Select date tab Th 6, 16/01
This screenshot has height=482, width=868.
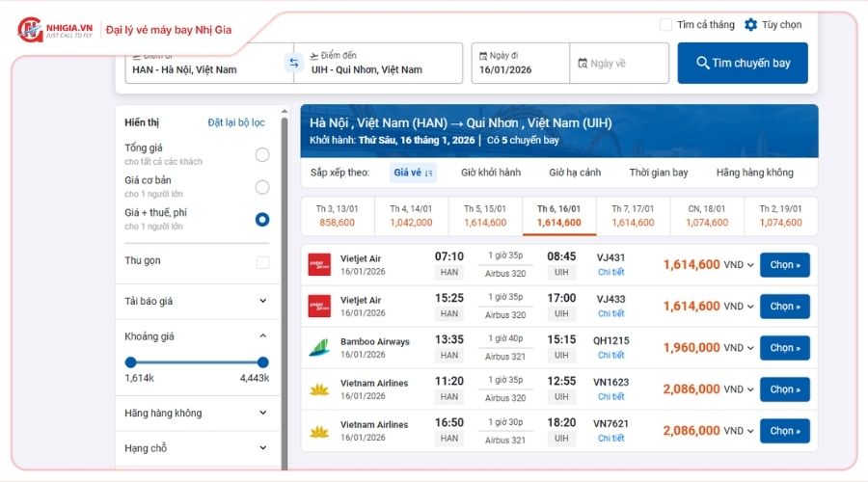[x=559, y=216]
